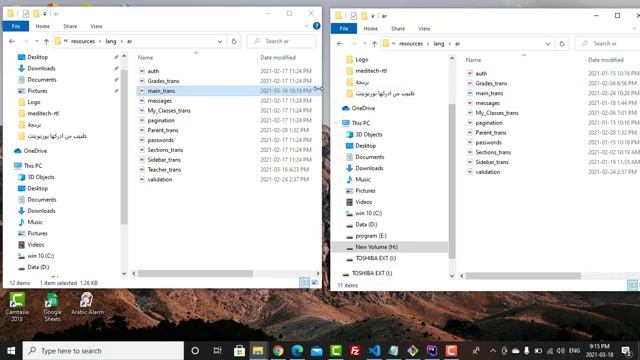640x360 pixels.
Task: Refresh the left Explorer window
Action: click(x=234, y=41)
